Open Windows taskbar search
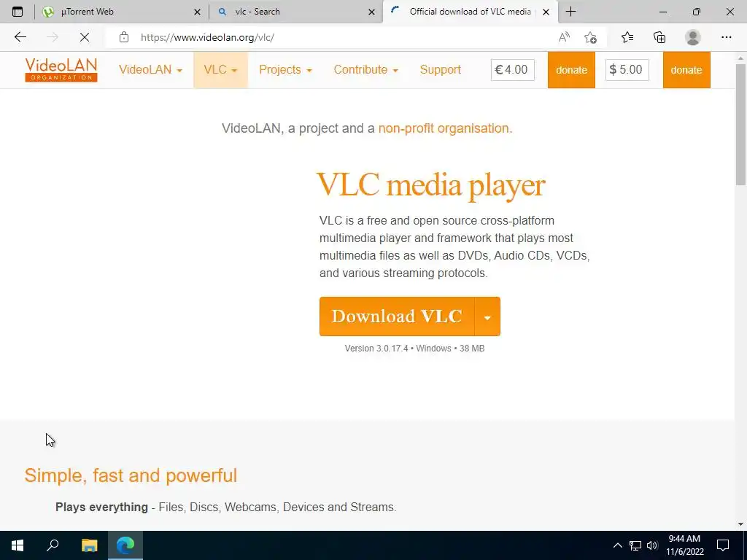747x560 pixels. click(53, 545)
